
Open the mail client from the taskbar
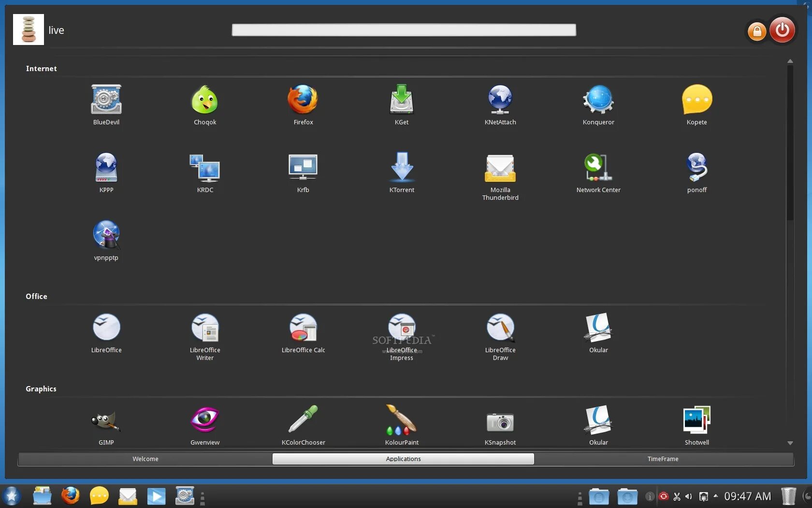(128, 496)
